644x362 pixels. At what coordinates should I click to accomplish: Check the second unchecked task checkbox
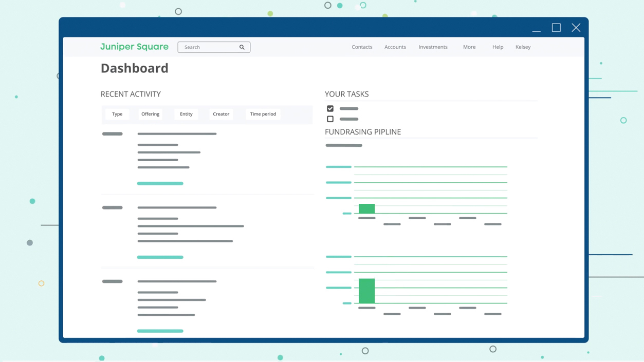pos(330,119)
